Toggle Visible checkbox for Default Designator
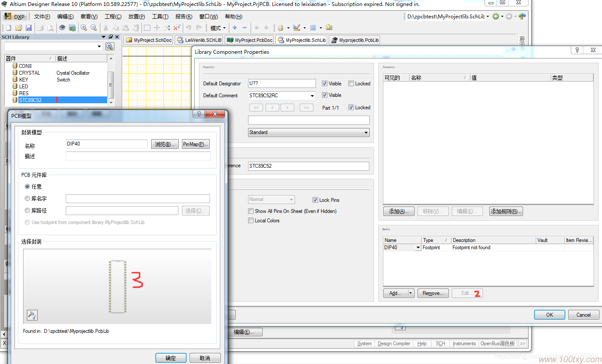The width and height of the screenshot is (602, 364). [x=324, y=84]
